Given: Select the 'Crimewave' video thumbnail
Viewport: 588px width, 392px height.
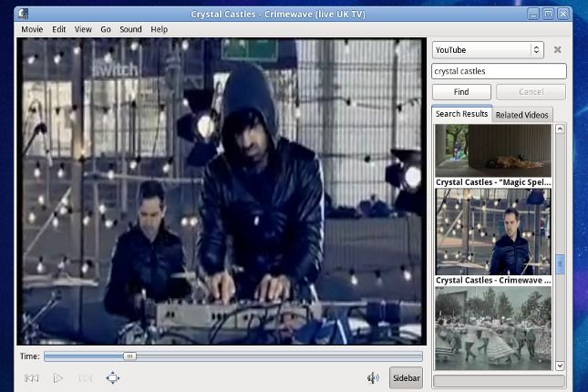Looking at the screenshot, I should tap(493, 232).
